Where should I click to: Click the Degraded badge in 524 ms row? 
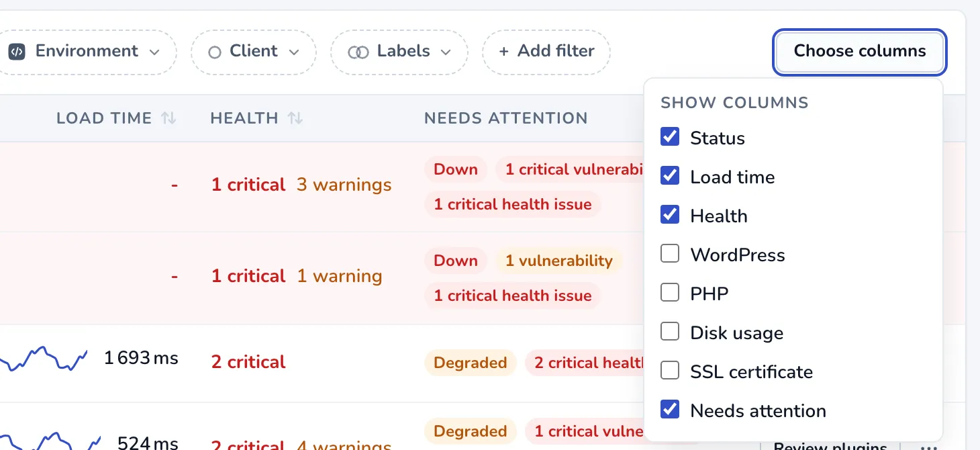(x=471, y=431)
